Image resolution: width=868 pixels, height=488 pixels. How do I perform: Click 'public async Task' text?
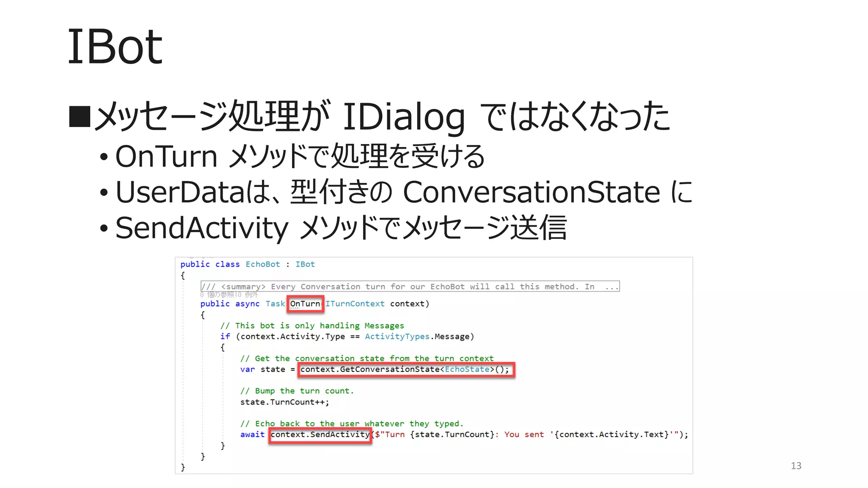click(x=243, y=304)
